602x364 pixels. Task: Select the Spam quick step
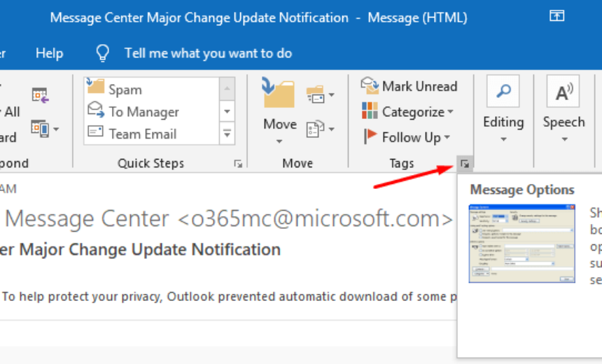point(152,89)
